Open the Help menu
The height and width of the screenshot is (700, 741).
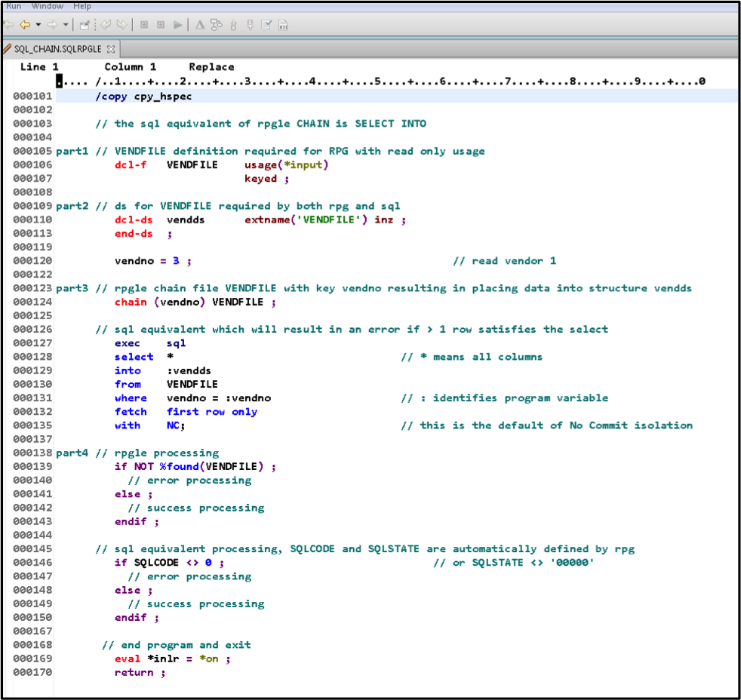81,5
